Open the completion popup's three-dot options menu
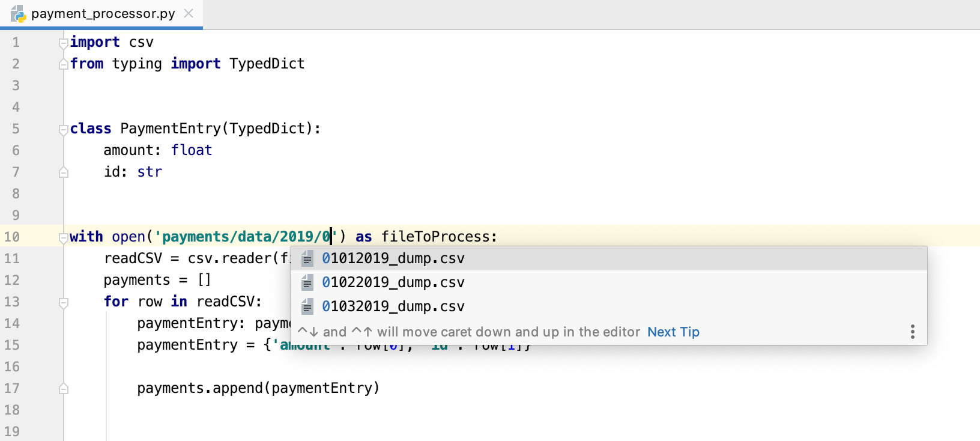 tap(912, 332)
